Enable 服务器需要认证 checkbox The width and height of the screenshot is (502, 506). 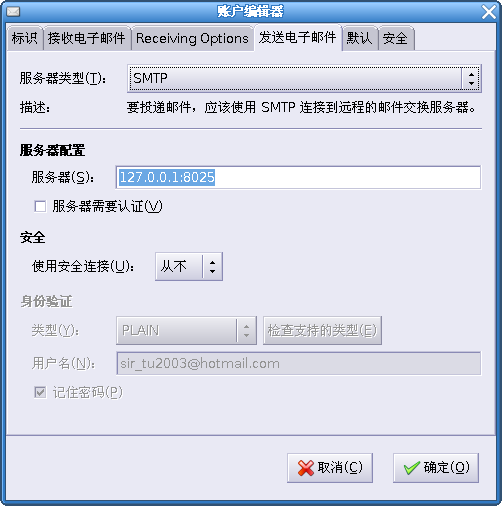40,206
